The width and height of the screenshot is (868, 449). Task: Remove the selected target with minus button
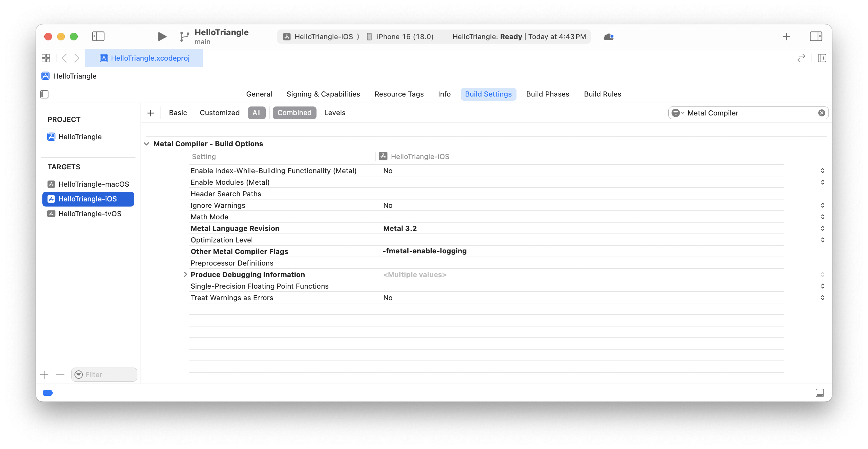click(x=60, y=375)
